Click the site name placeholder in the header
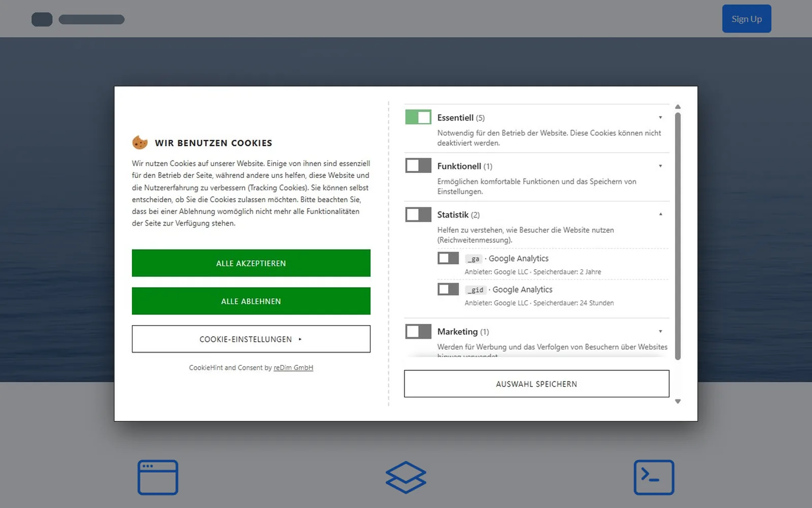812x508 pixels. point(91,19)
